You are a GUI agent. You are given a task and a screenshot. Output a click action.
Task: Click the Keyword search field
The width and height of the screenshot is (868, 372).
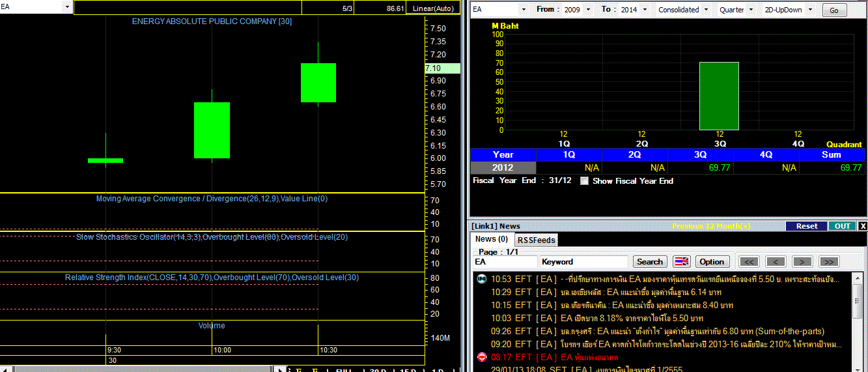tap(584, 261)
